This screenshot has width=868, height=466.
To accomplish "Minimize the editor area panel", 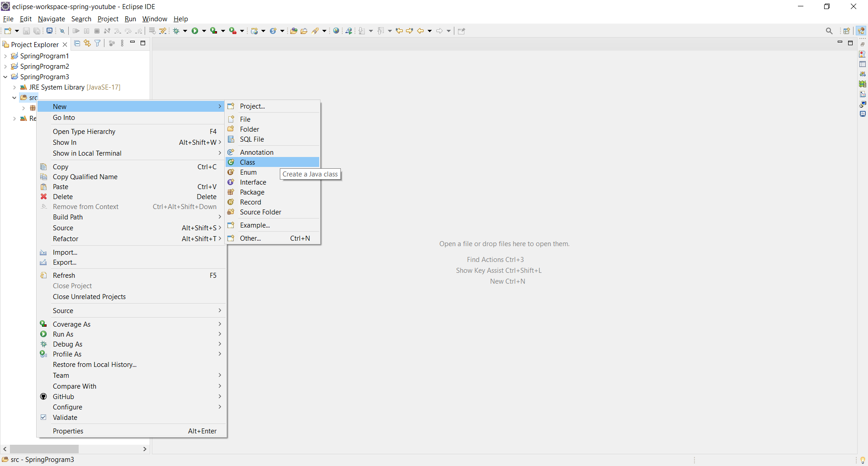I will [x=840, y=42].
